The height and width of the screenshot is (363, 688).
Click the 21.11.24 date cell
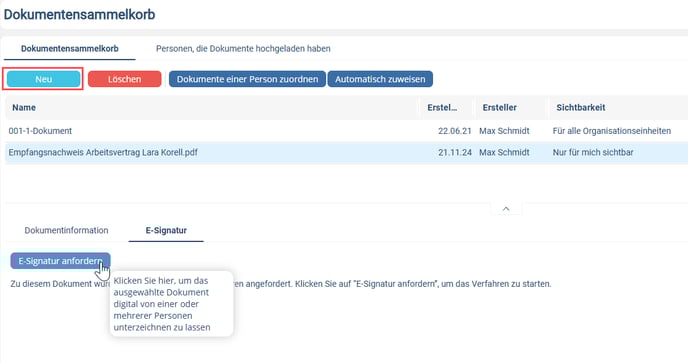(x=455, y=152)
